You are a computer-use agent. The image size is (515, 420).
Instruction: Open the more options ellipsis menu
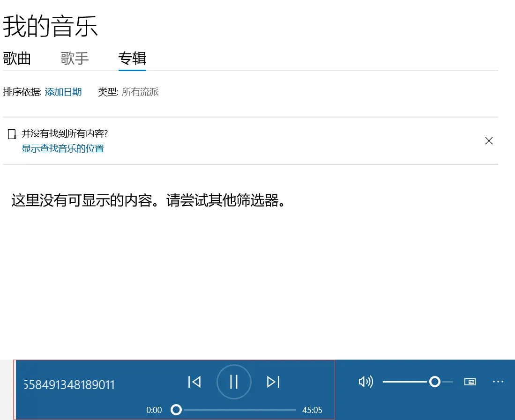tap(498, 382)
